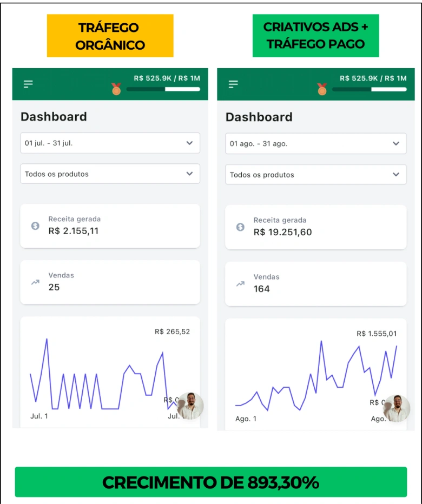The width and height of the screenshot is (422, 504).
Task: Click the right revenue goal progress bar
Action: [369, 89]
